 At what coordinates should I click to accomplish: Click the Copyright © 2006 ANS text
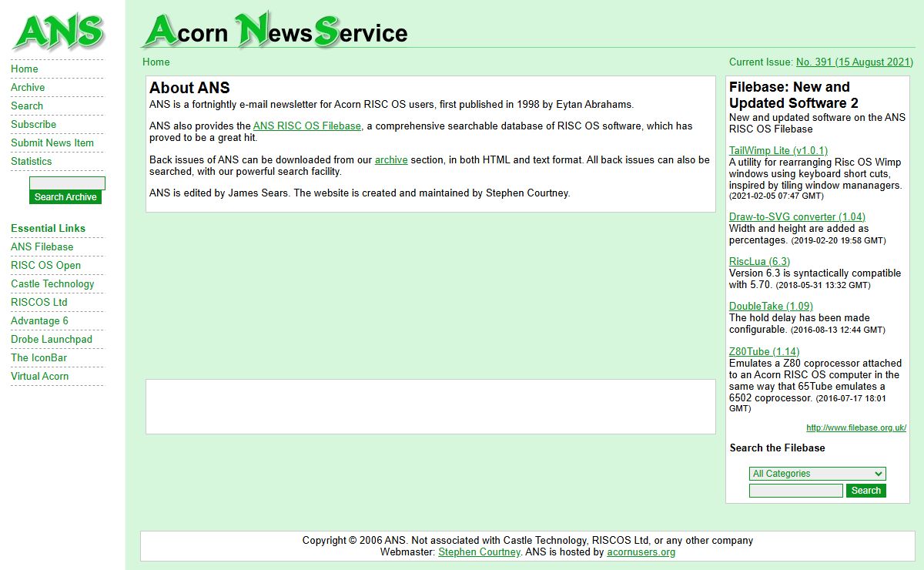(x=354, y=540)
